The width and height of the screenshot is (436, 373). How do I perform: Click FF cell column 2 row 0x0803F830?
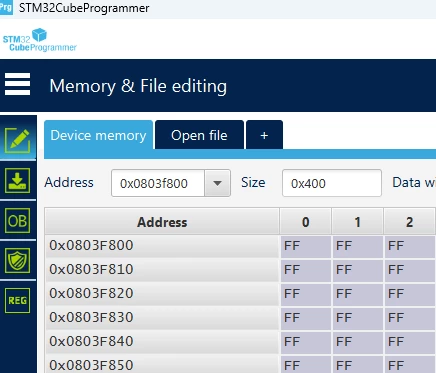(x=410, y=318)
